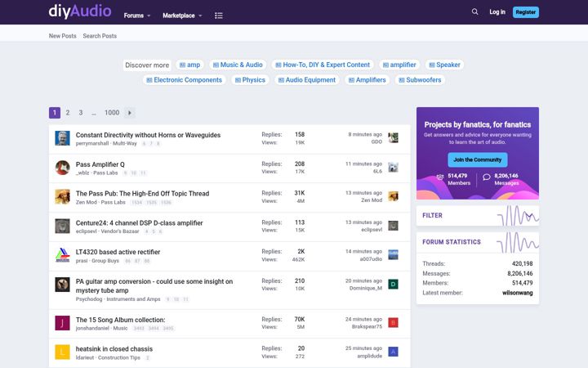Open the Speaker topic tag
The image size is (588, 368).
444,65
